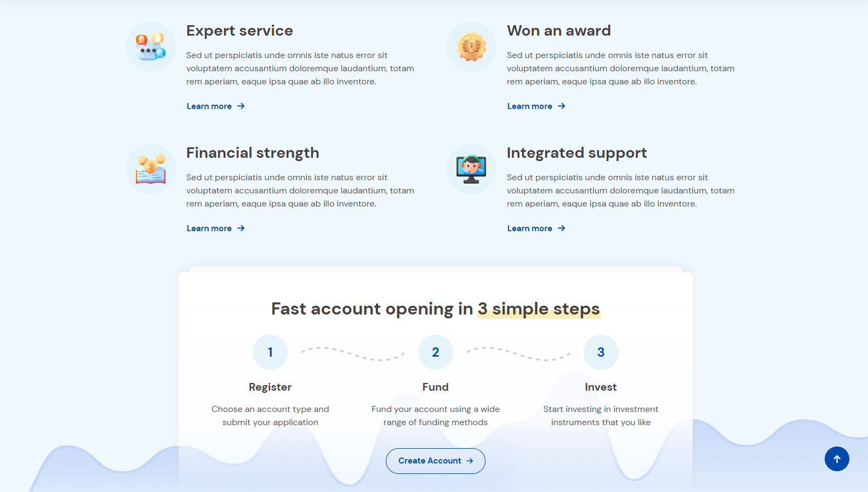Screen dimensions: 868x492
Task: Open Learn more under Expert service
Action: click(215, 106)
